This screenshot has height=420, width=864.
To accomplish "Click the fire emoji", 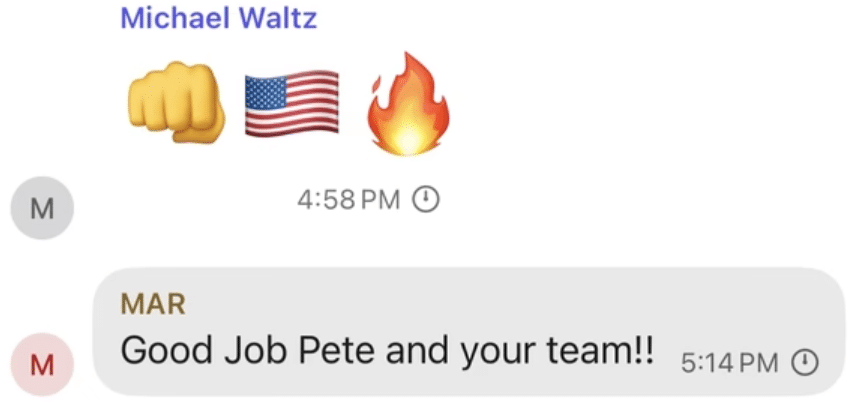I will click(x=407, y=105).
